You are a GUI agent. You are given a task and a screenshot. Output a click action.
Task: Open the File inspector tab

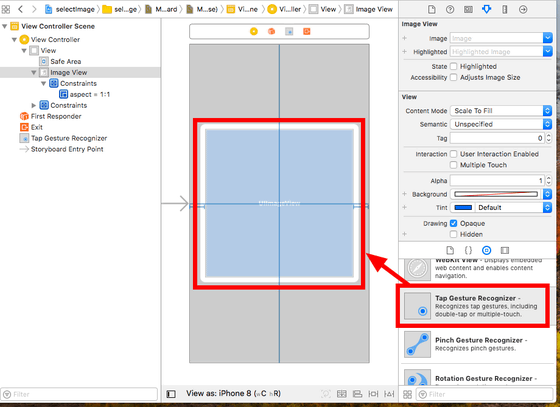[431, 10]
